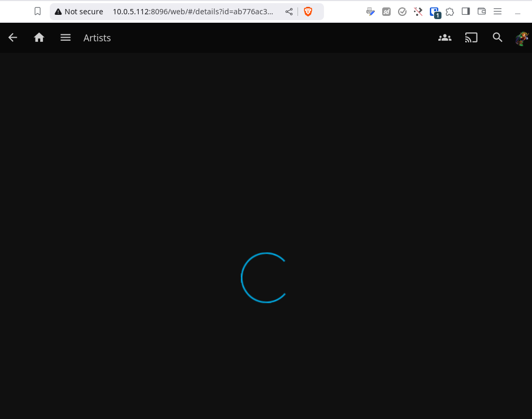
Task: Open SyncPlay group icon
Action: click(445, 38)
